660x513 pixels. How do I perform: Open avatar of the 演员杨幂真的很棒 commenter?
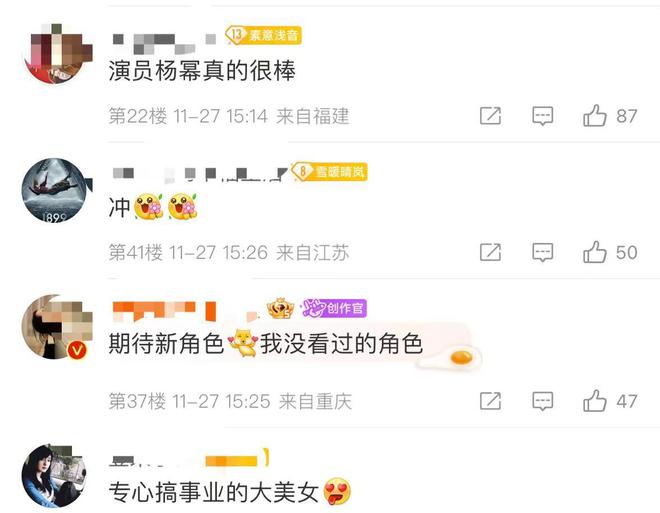pyautogui.click(x=57, y=53)
